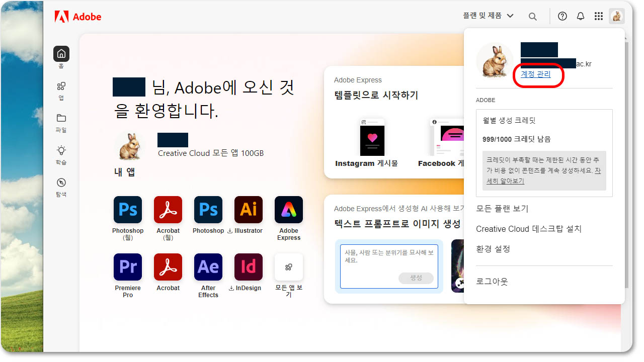Viewport: 644px width, 362px height.
Task: Download Illustrator via its app icon
Action: click(249, 210)
